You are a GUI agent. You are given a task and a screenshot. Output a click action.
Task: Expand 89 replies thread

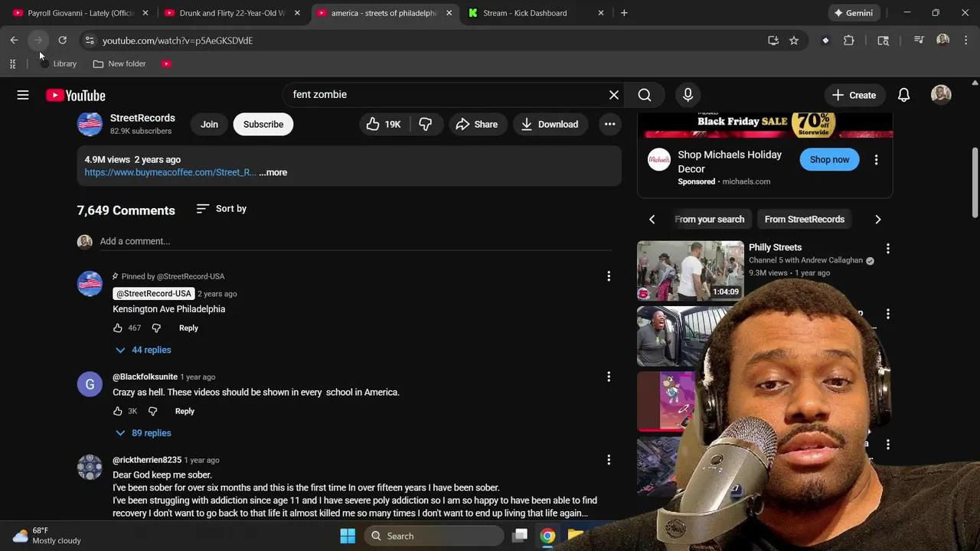point(143,433)
